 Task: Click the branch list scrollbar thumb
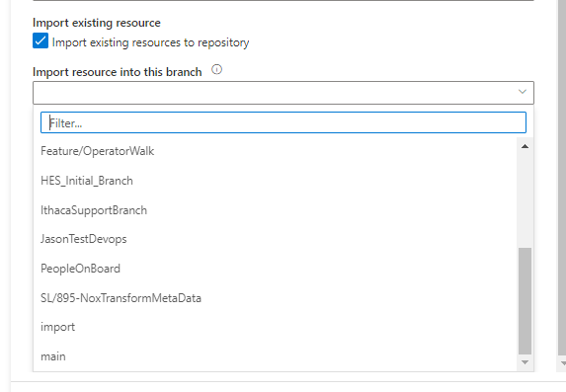[525, 301]
